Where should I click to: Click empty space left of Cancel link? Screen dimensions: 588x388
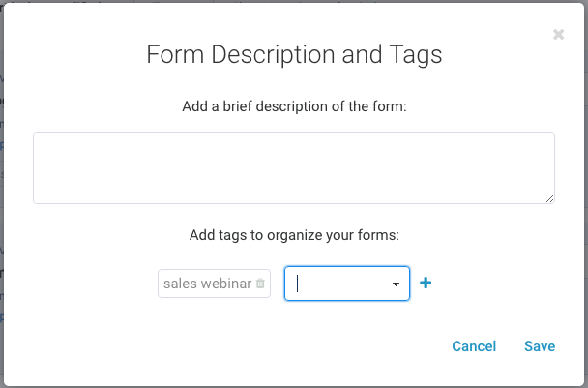[x=290, y=346]
